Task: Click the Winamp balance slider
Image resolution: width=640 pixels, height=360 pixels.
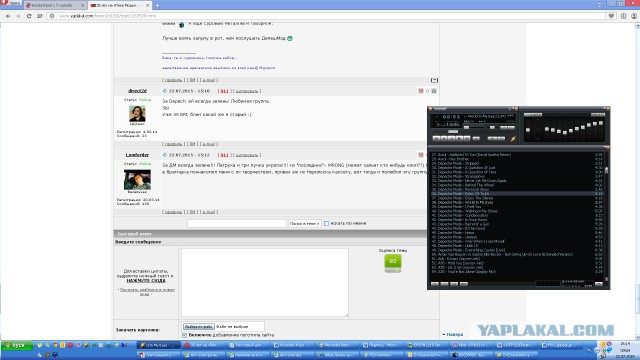Action: tap(491, 127)
